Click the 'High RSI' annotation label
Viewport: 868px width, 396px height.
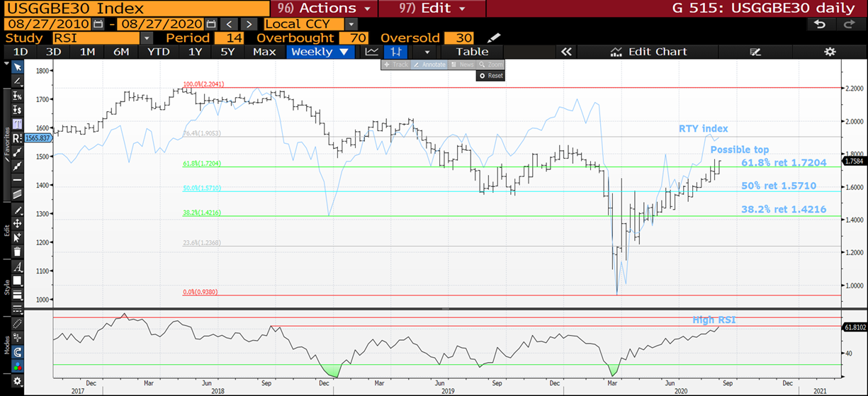point(714,320)
